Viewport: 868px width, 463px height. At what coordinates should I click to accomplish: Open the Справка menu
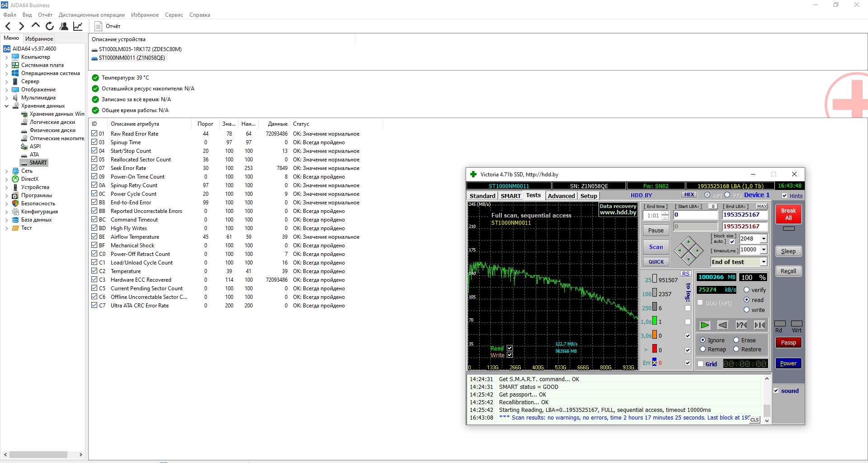coord(200,15)
